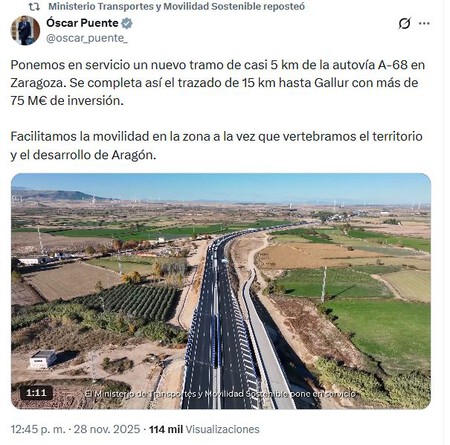Image resolution: width=450 pixels, height=445 pixels.
Task: Click the video subtitle caption text
Action: pyautogui.click(x=220, y=394)
